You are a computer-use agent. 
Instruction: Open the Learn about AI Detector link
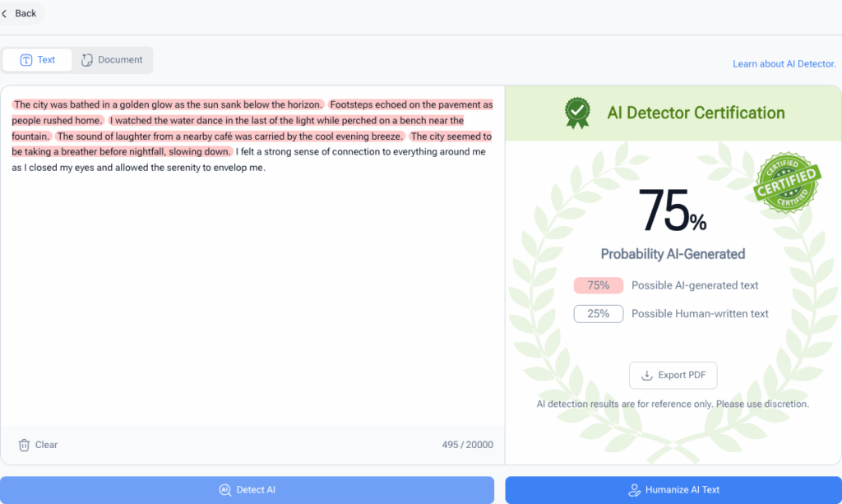click(784, 64)
